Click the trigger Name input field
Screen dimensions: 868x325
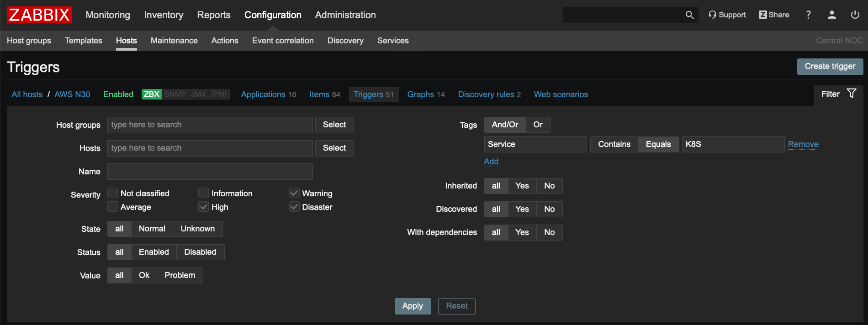[210, 172]
